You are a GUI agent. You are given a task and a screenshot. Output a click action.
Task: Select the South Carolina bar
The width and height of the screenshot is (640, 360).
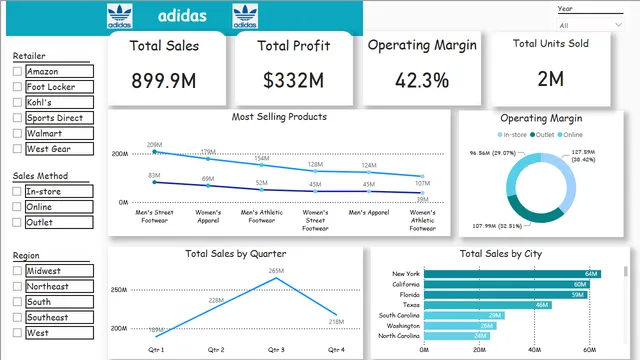[464, 316]
